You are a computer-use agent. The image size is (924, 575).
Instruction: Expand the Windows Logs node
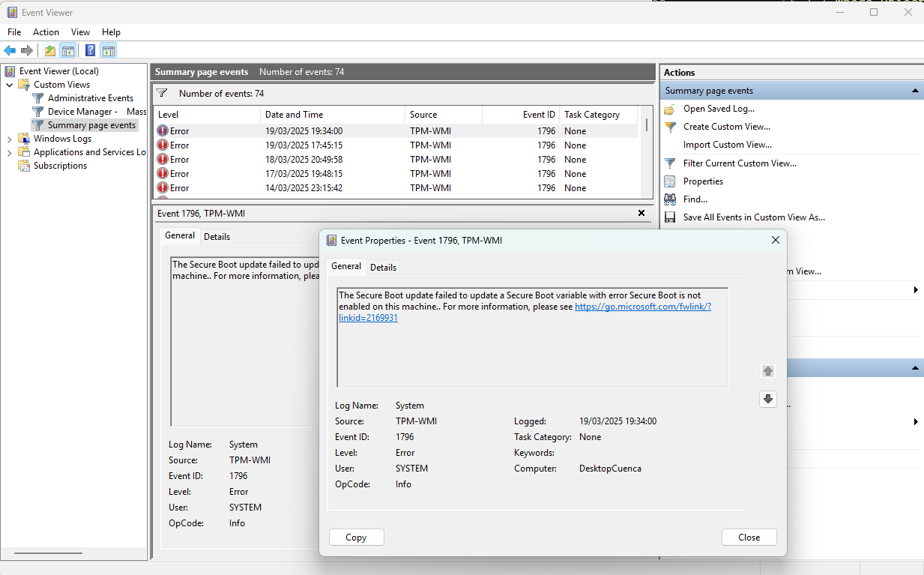tap(10, 139)
